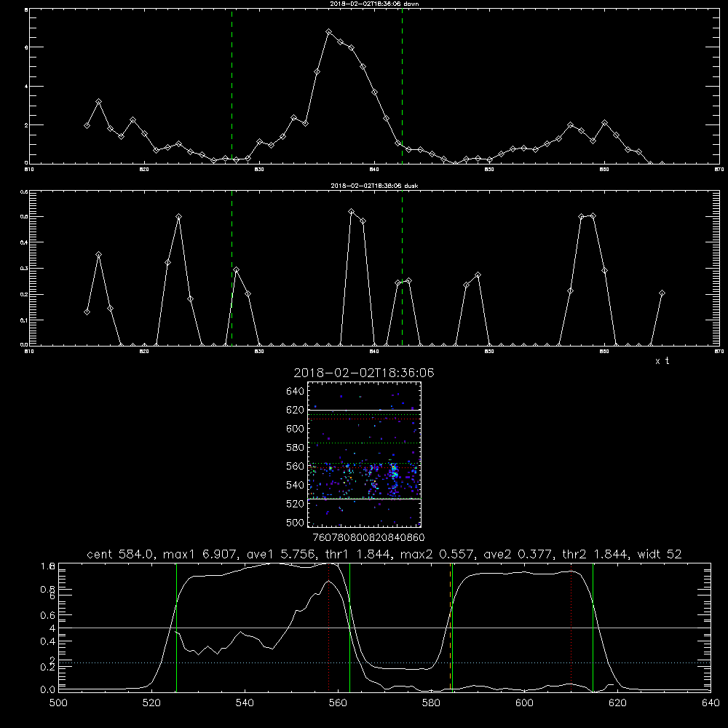Click the green vertical line near 525 in the bottom plot

(176, 628)
